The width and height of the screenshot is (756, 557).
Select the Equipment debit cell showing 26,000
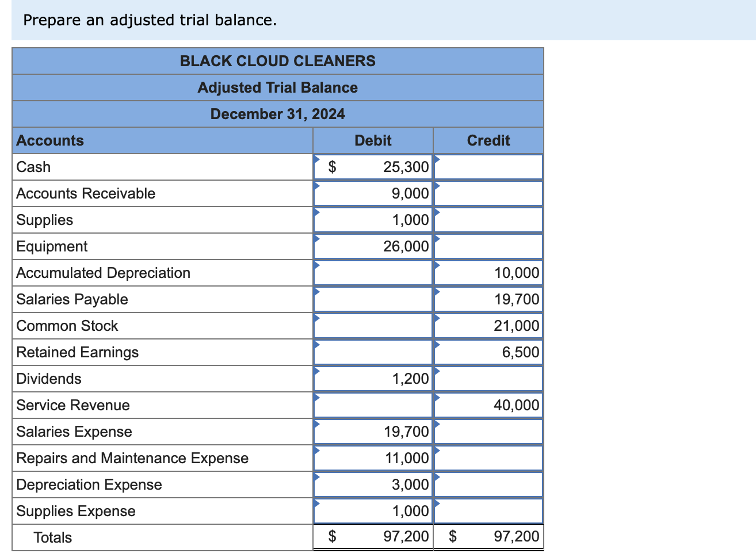(x=373, y=246)
